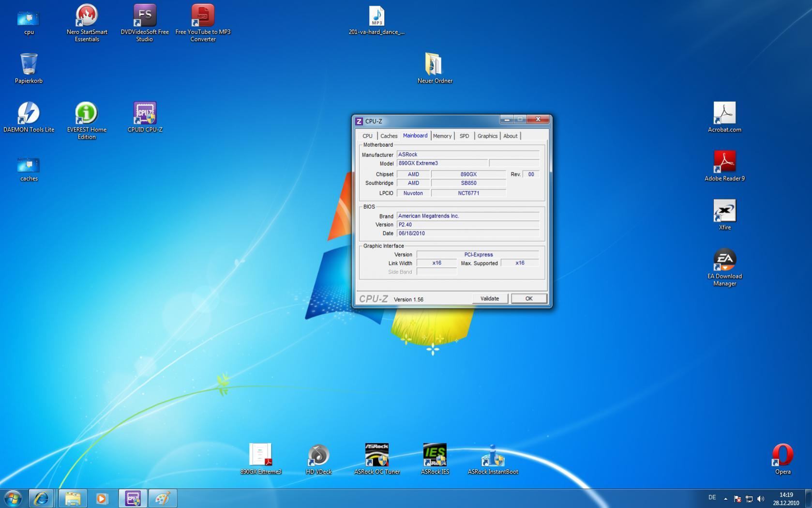Viewport: 812px width, 508px height.
Task: Open Windows Media Player taskbar icon
Action: point(102,498)
